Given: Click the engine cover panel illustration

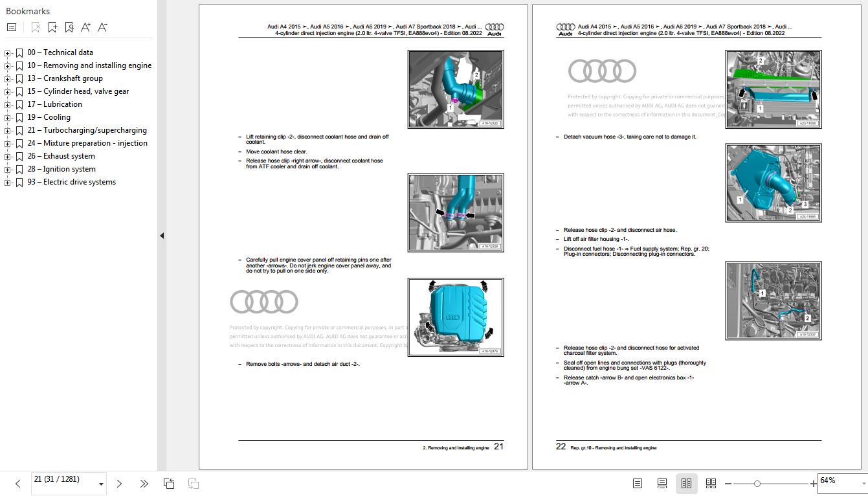Looking at the screenshot, I should pos(456,317).
